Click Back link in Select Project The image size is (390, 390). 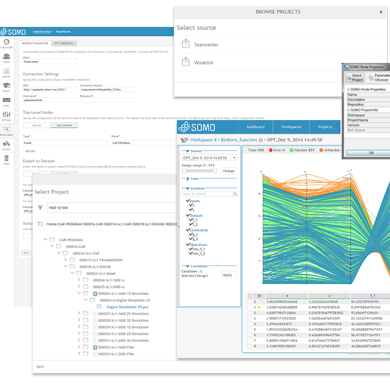click(40, 366)
